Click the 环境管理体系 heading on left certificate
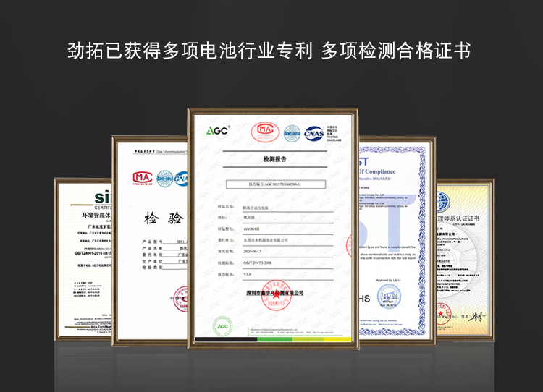The width and height of the screenshot is (543, 392). [96, 216]
